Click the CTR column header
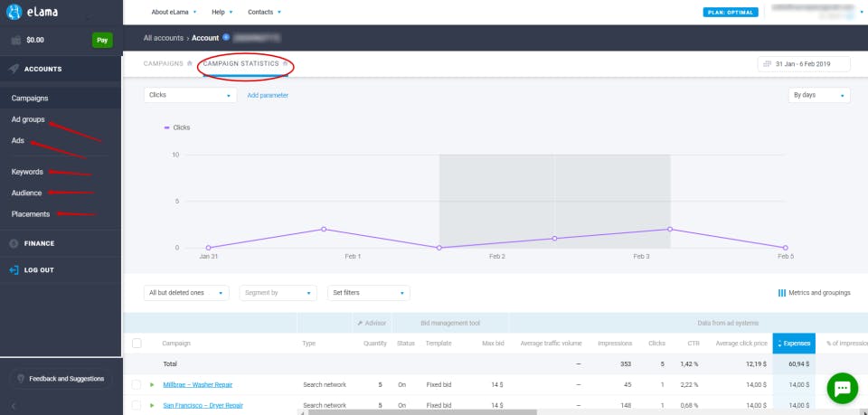The height and width of the screenshot is (415, 868). [693, 343]
